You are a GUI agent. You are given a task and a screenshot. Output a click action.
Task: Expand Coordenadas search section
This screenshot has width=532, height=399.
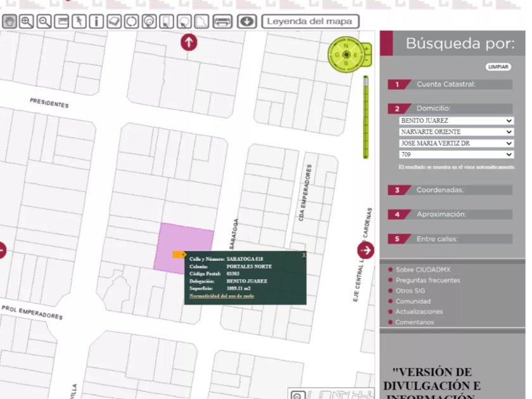click(450, 190)
